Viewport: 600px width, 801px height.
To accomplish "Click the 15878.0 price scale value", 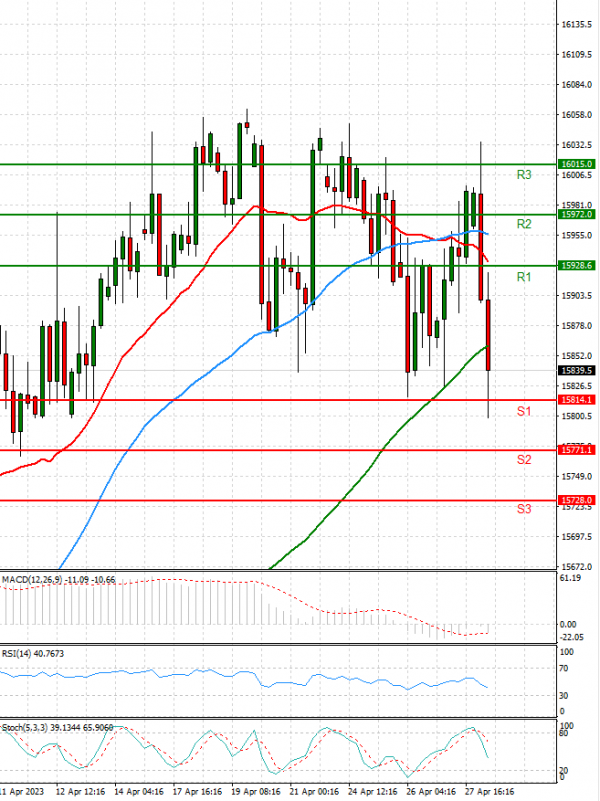I will click(577, 326).
